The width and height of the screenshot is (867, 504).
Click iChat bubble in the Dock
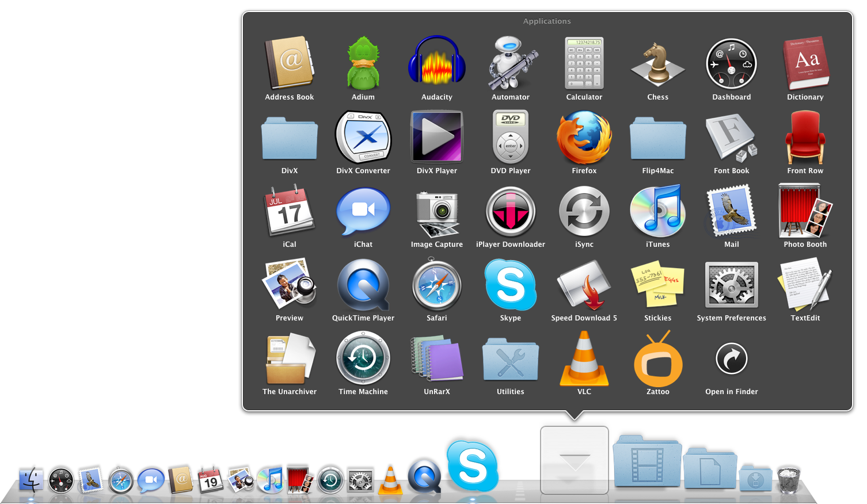pos(151,480)
